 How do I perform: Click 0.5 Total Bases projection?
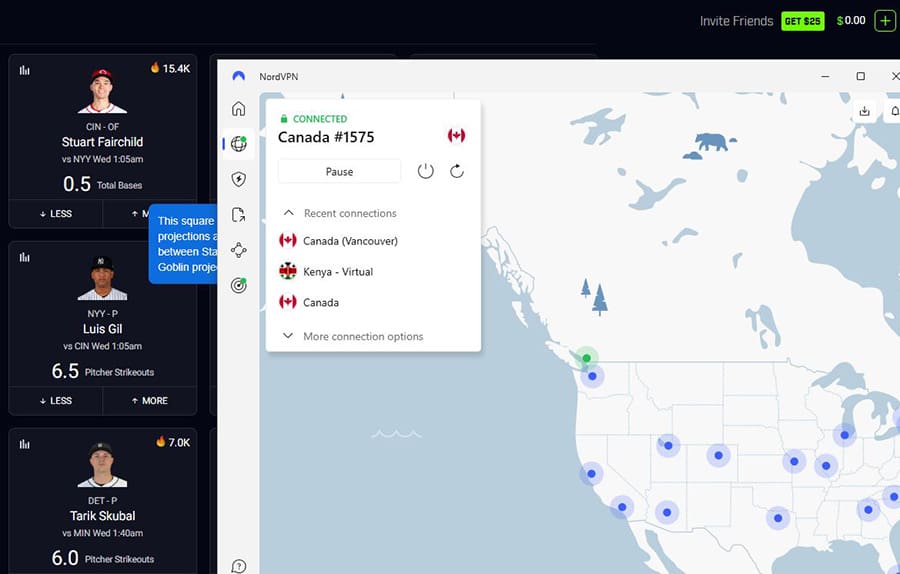[x=102, y=184]
